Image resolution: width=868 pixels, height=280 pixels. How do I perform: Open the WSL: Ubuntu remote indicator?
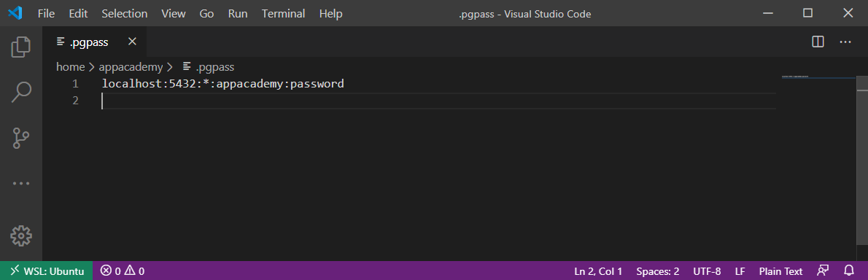[x=47, y=271]
